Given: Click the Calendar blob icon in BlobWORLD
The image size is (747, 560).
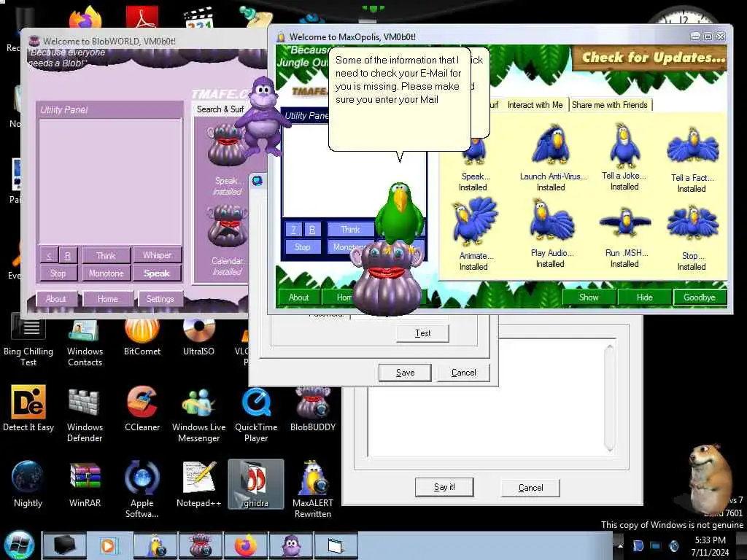Looking at the screenshot, I should 228,226.
